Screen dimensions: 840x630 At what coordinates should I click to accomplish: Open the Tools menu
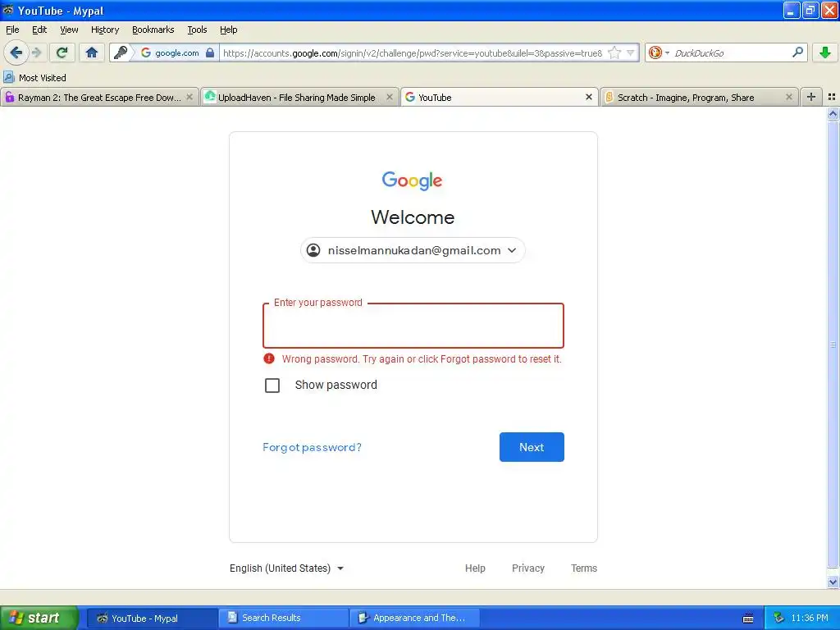(x=197, y=30)
